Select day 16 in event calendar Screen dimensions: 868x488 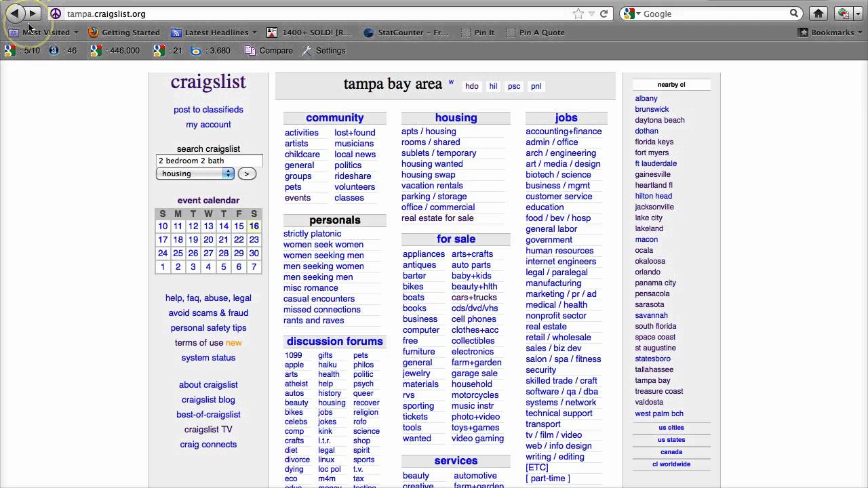coord(254,226)
